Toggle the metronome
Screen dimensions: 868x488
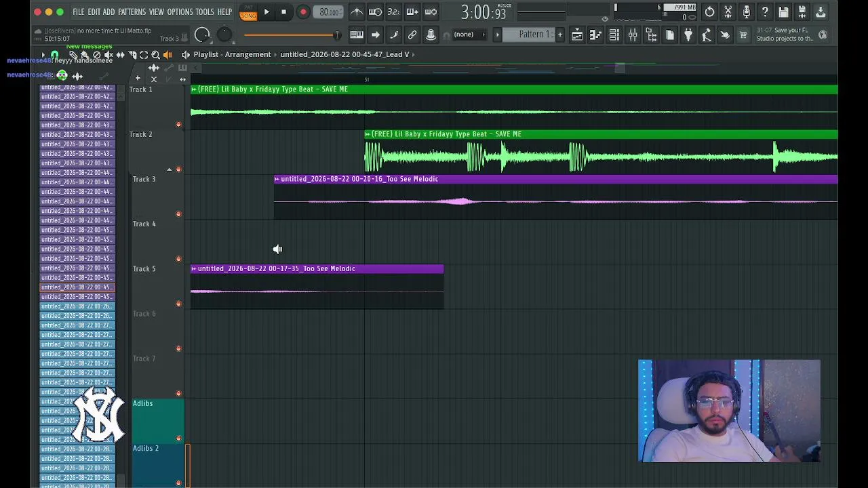[357, 12]
